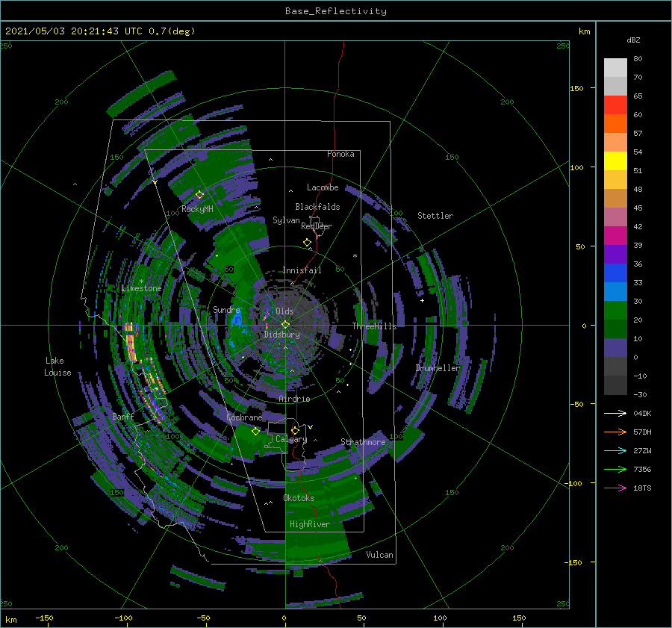This screenshot has height=628, width=672.
Task: Select the 33 dBZ light blue color swatch
Action: pyautogui.click(x=615, y=291)
